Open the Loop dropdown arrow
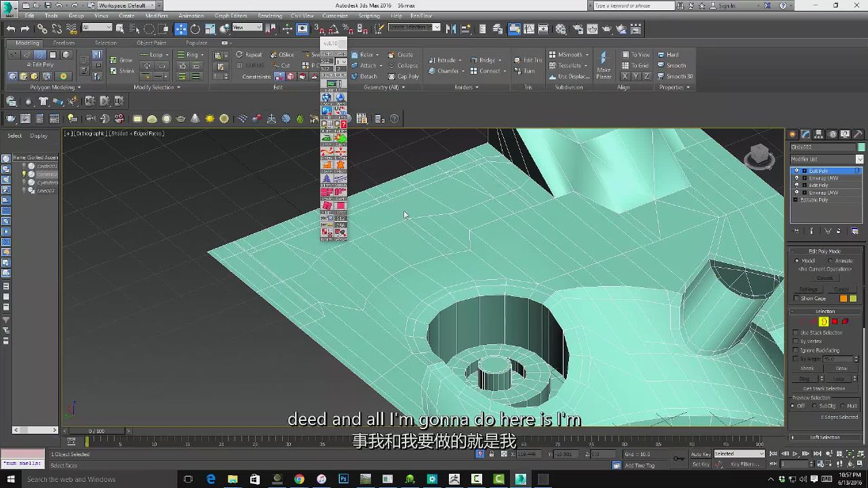Viewport: 868px width, 488px height. tap(167, 55)
